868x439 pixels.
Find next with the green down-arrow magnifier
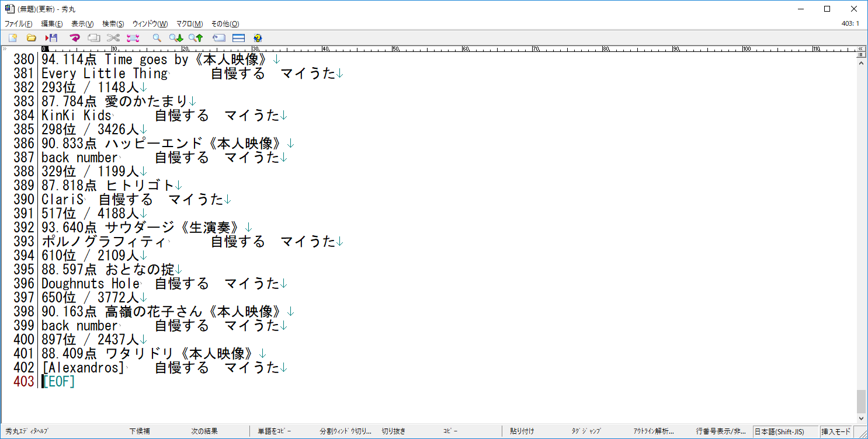point(176,38)
